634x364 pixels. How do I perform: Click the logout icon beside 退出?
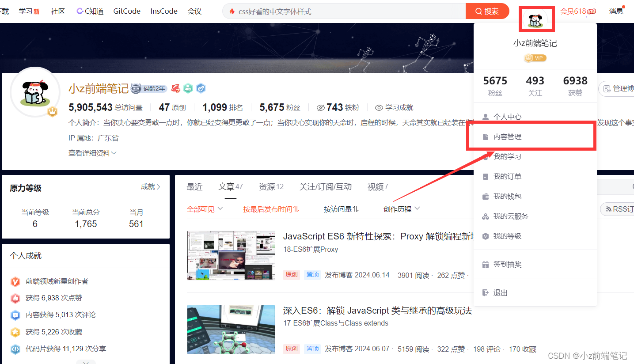click(486, 293)
